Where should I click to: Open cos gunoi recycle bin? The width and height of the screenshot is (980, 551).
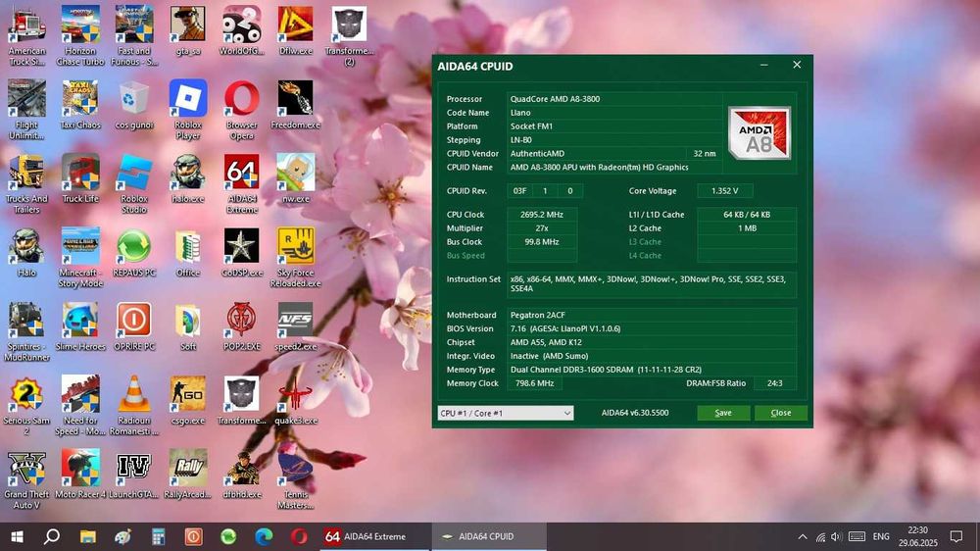click(x=133, y=105)
